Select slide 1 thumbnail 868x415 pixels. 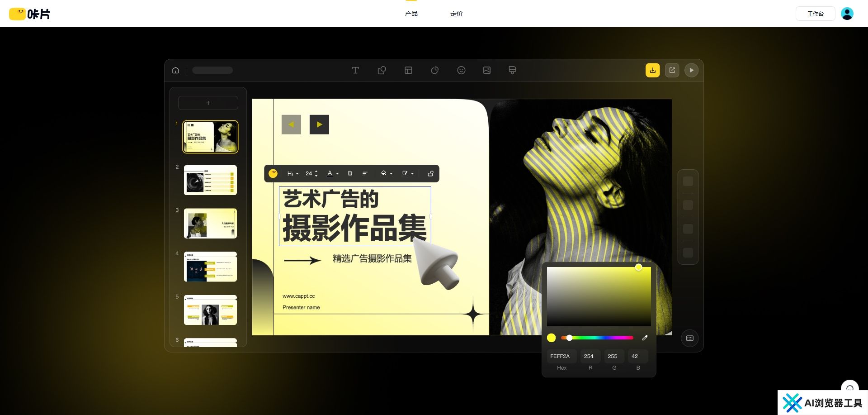pyautogui.click(x=210, y=137)
